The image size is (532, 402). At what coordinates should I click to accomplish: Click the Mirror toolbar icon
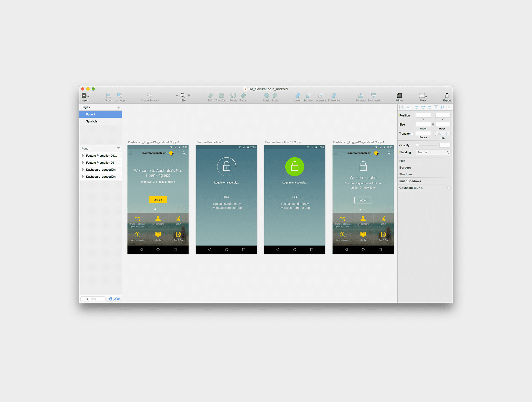click(399, 96)
